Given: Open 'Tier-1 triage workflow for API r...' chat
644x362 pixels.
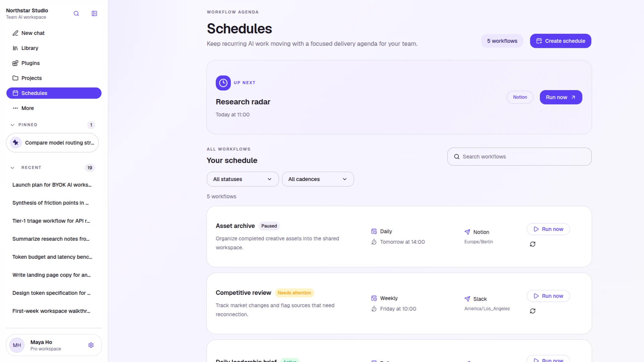Looking at the screenshot, I should pos(52,221).
